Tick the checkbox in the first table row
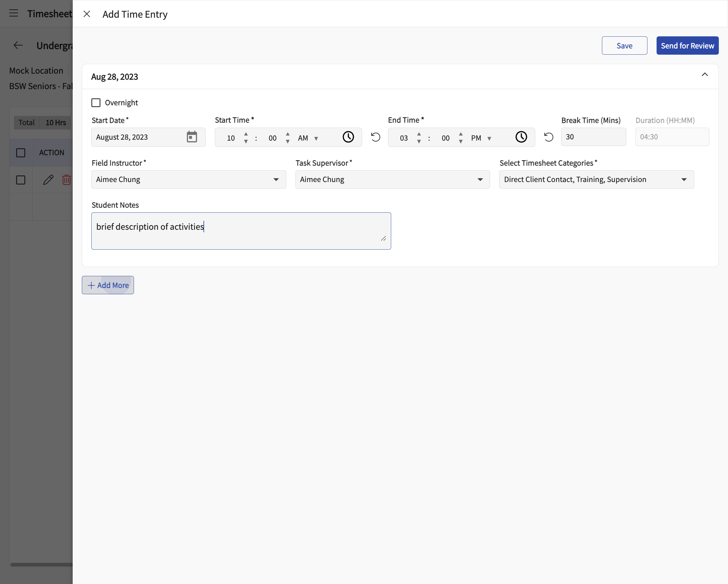 pos(21,180)
